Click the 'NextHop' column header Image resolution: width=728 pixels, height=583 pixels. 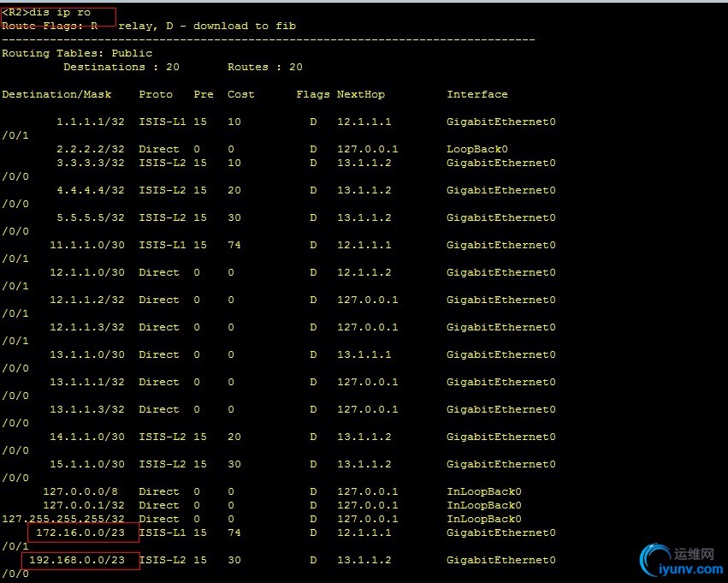pyautogui.click(x=361, y=94)
